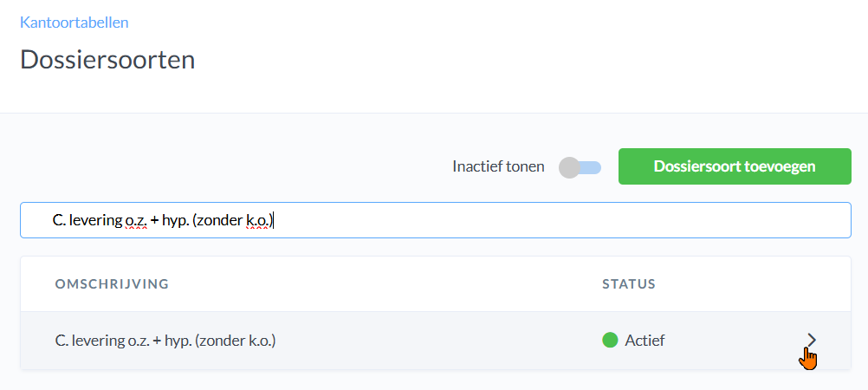The width and height of the screenshot is (868, 390).
Task: Click the Dossiersoorten page heading
Action: tap(107, 60)
